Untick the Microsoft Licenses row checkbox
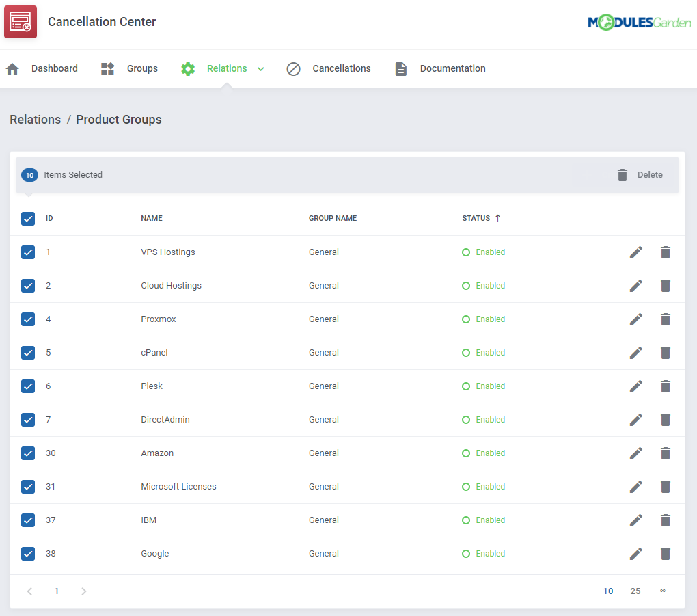The width and height of the screenshot is (697, 616). click(28, 487)
